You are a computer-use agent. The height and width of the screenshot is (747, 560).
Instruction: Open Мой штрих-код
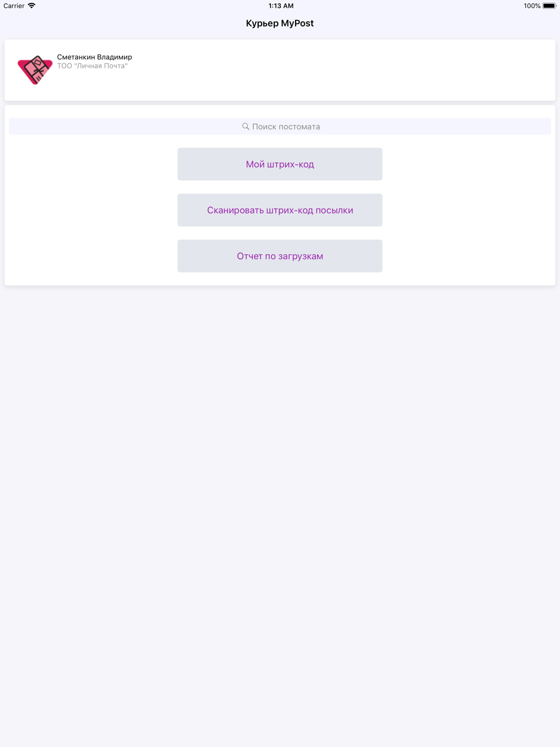point(280,164)
